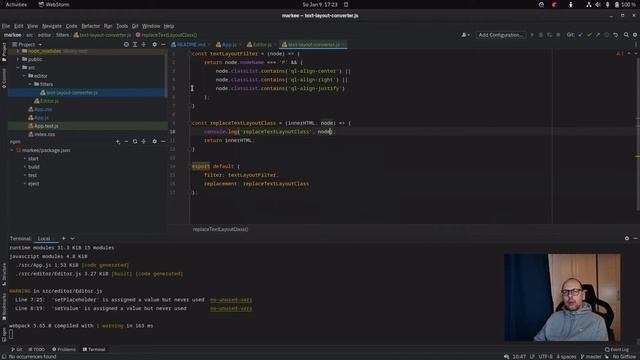
Task: Collapse the src folder
Action: tap(18, 67)
